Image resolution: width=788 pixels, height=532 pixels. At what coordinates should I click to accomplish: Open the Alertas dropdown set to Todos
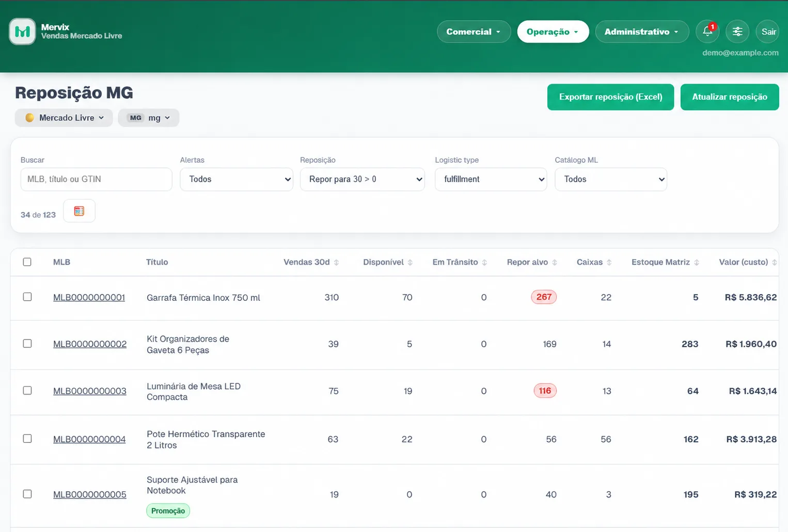(237, 179)
